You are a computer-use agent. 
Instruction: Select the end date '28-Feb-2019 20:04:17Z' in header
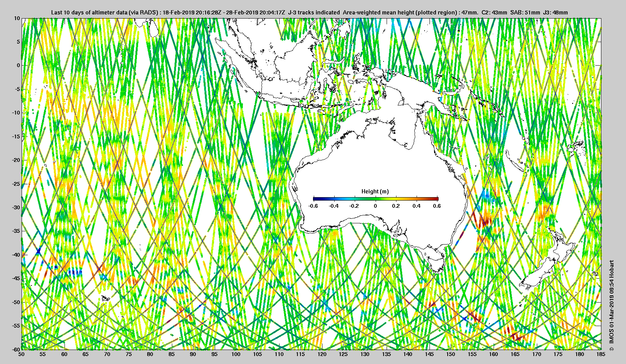[255, 13]
